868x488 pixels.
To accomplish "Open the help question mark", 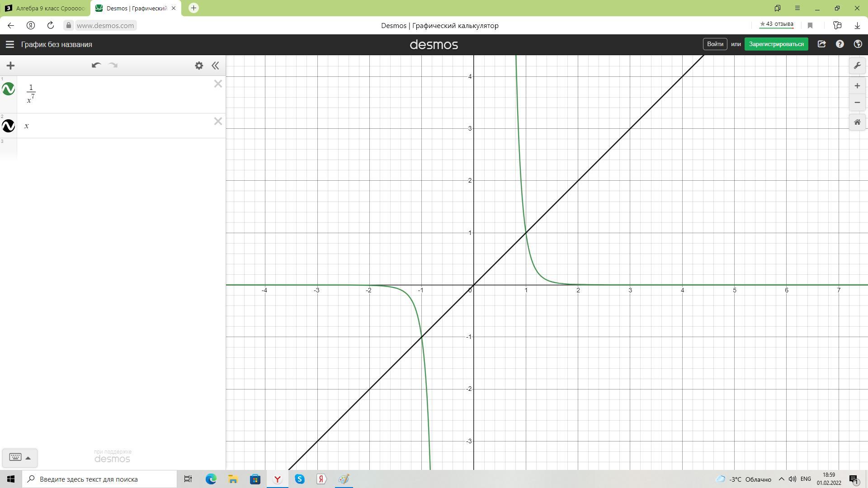I will click(x=840, y=44).
